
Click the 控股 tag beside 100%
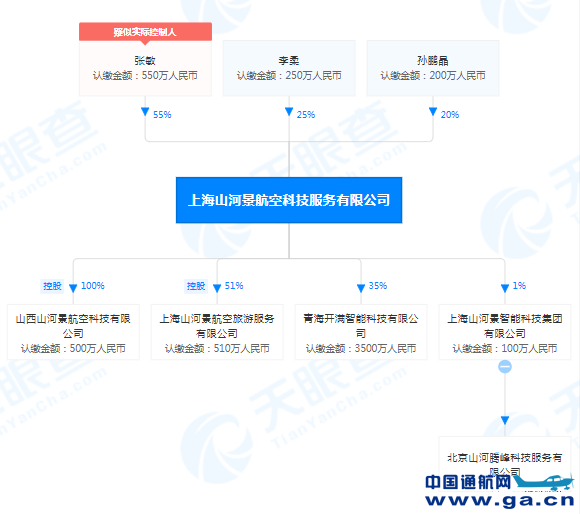[x=52, y=286]
